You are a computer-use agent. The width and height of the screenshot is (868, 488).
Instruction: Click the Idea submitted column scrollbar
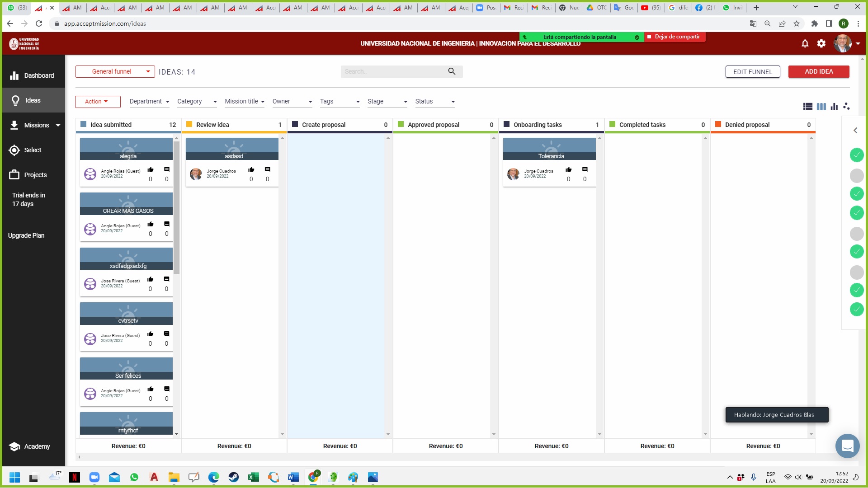click(176, 208)
